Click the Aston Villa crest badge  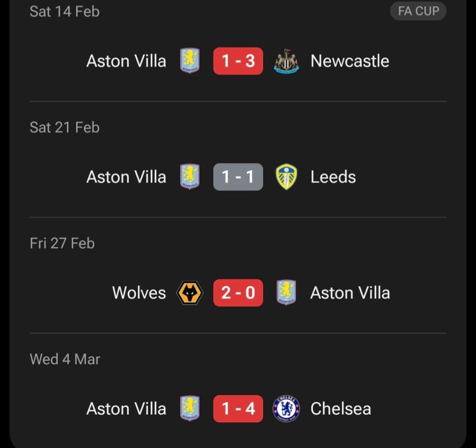(189, 61)
